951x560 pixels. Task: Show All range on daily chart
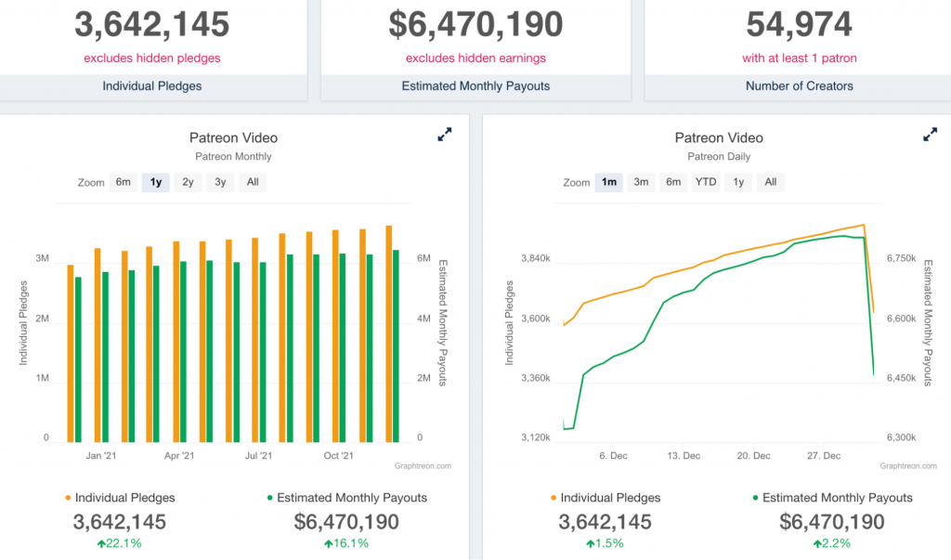point(770,182)
